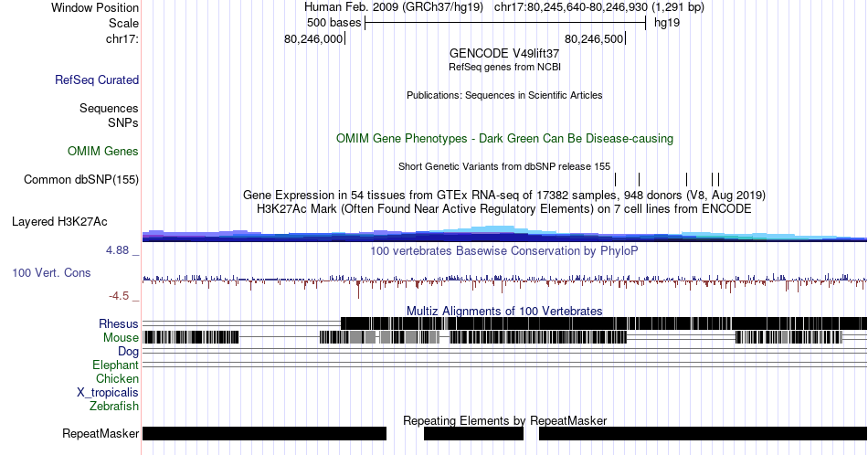Click the leftmost RepeatMasker black block
868x455 pixels.
click(x=264, y=433)
